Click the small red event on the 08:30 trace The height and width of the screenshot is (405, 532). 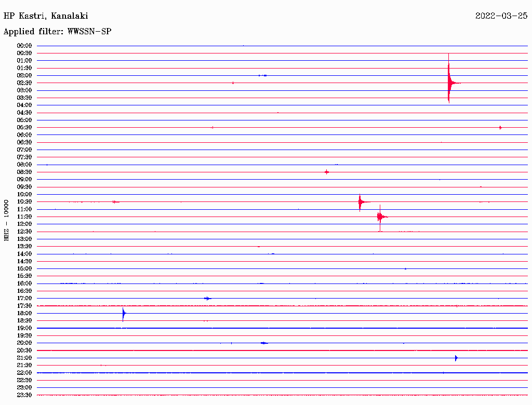(x=327, y=172)
